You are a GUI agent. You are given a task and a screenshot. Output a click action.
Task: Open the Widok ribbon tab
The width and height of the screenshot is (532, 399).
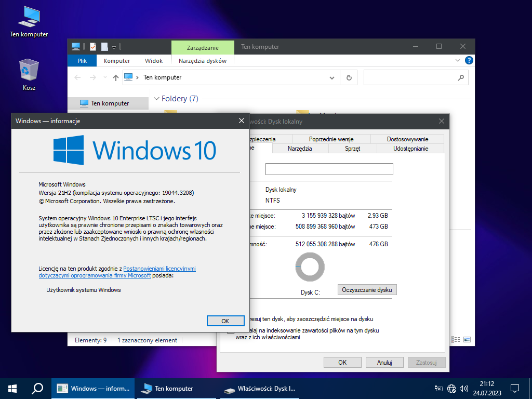(154, 61)
